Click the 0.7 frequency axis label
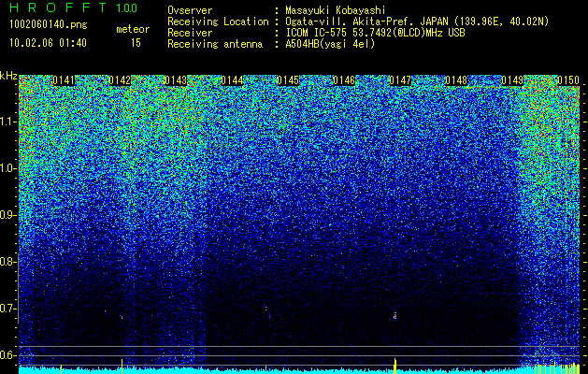The width and height of the screenshot is (588, 374). tap(8, 309)
